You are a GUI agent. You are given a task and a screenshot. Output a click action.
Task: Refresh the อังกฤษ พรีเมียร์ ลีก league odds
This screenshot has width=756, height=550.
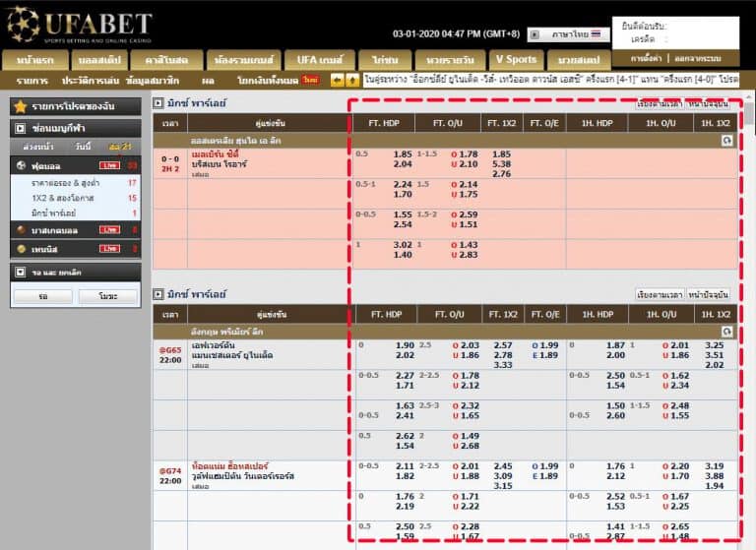pyautogui.click(x=727, y=332)
